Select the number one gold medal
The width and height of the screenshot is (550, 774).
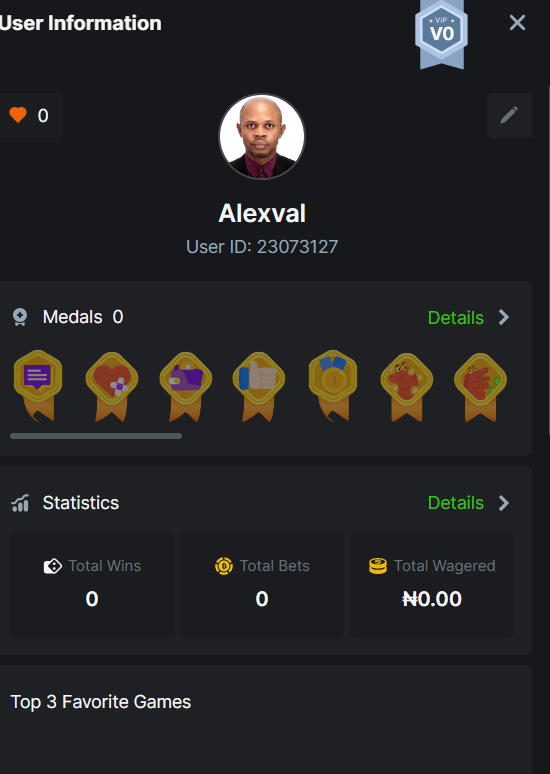tap(333, 386)
